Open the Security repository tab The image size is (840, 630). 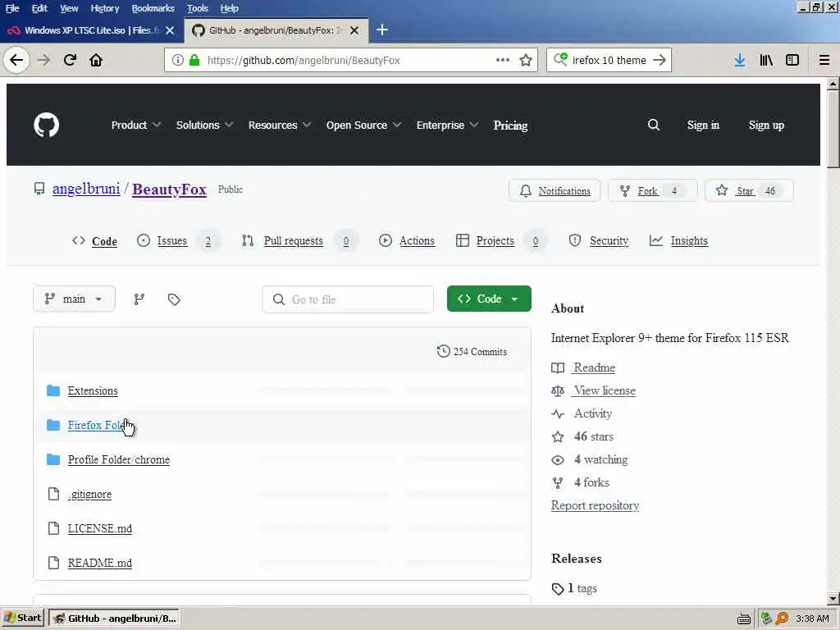pyautogui.click(x=598, y=240)
